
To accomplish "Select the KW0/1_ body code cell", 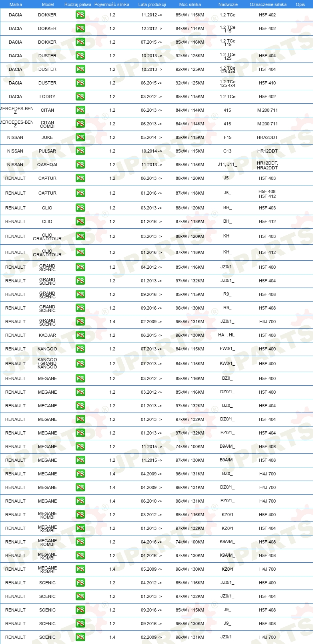I will click(x=227, y=364).
